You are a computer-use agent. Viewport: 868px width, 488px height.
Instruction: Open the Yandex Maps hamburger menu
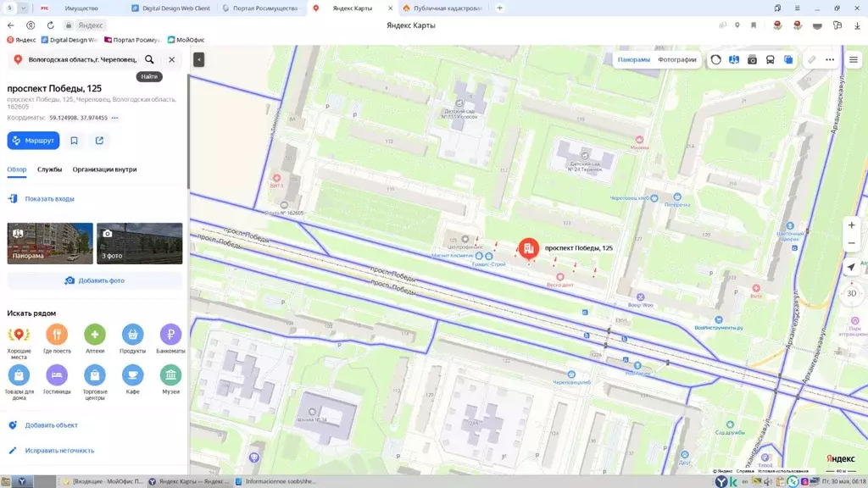click(854, 60)
